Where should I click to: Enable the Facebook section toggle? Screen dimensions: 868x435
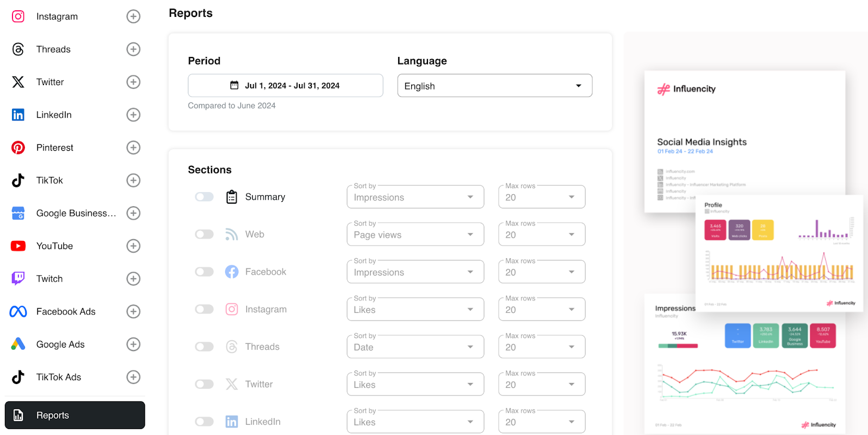[x=205, y=272]
